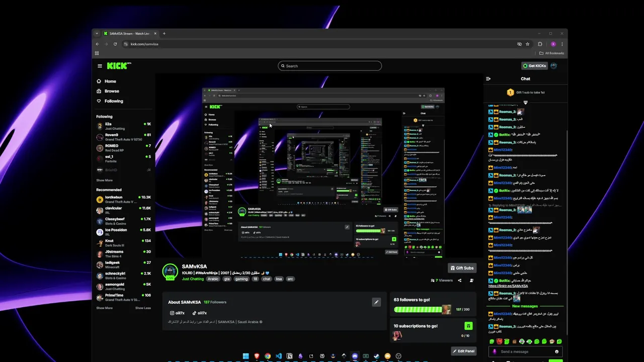
Task: Open the emoji picker in chat
Action: 556,351
